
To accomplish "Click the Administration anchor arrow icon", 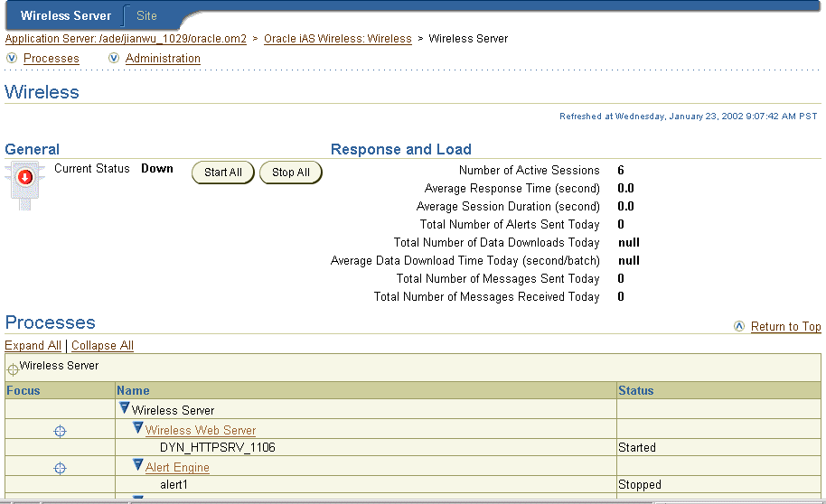I will point(114,58).
